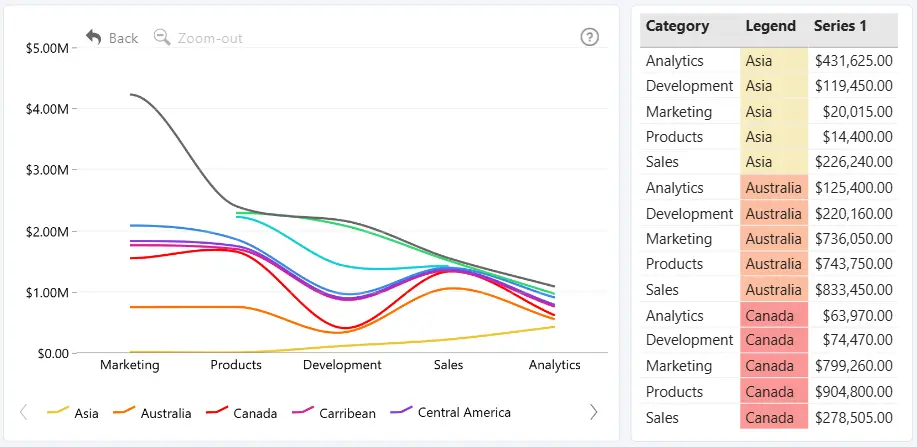
Task: Click the Zoom-out magnifier icon
Action: coord(162,37)
